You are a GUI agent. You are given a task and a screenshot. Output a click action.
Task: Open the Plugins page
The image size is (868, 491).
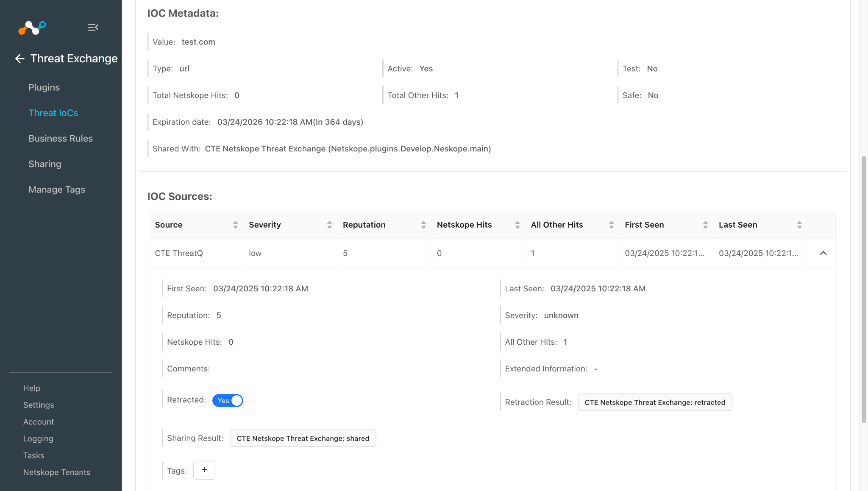(x=44, y=87)
